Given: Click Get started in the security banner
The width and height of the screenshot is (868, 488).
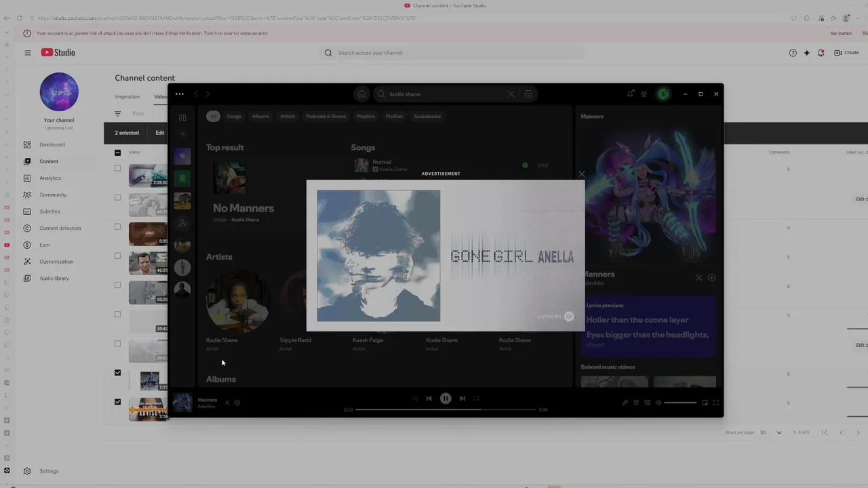Looking at the screenshot, I should [x=841, y=33].
